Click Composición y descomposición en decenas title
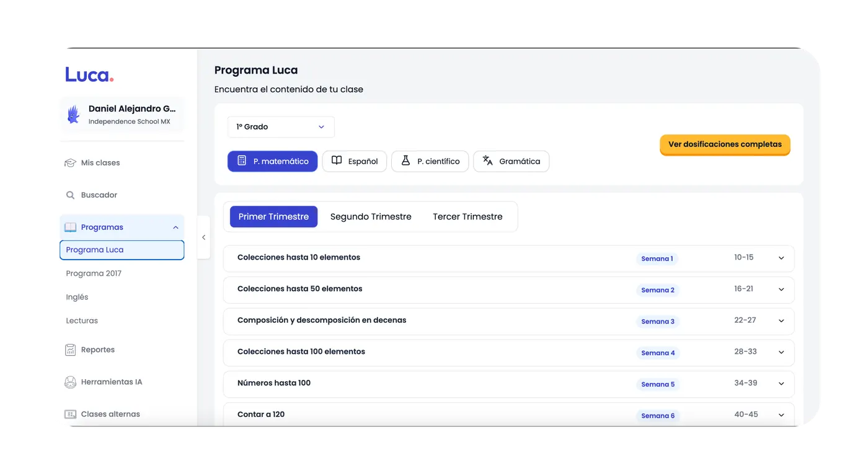 click(322, 320)
